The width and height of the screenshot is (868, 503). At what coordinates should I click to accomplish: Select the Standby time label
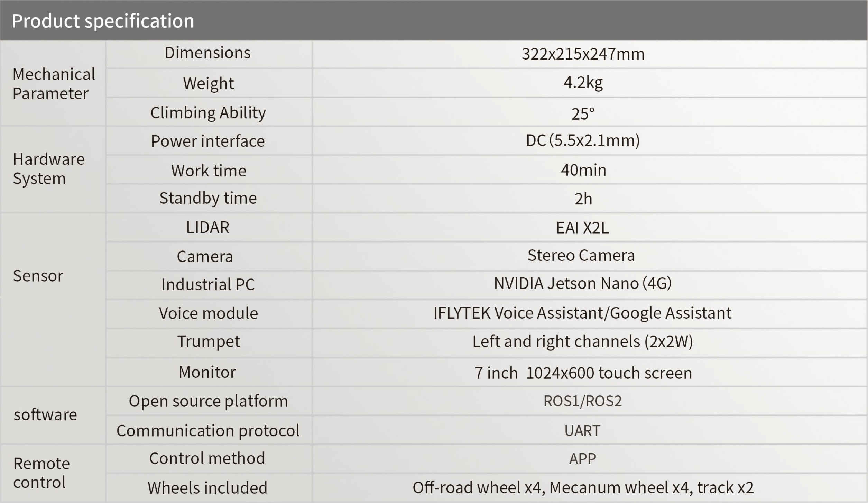click(208, 198)
